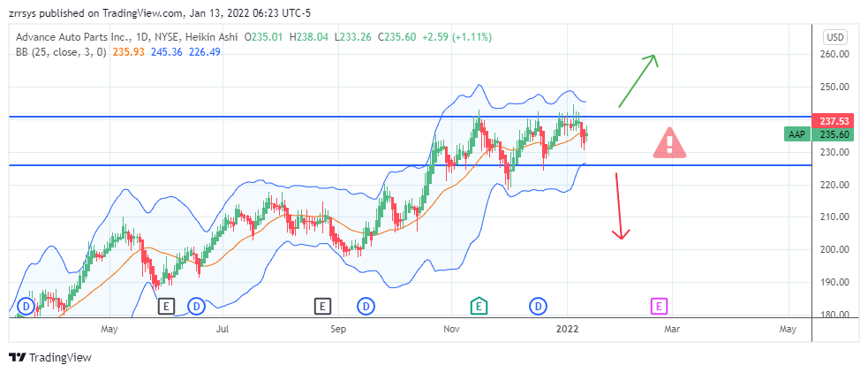This screenshot has height=373, width=868.
Task: Click the BB upper value 245.36
Action: tap(166, 51)
